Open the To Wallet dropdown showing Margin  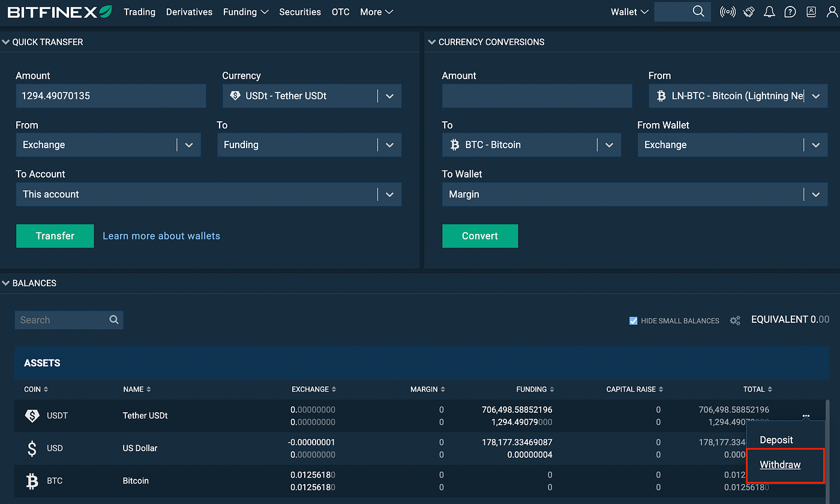pyautogui.click(x=635, y=194)
